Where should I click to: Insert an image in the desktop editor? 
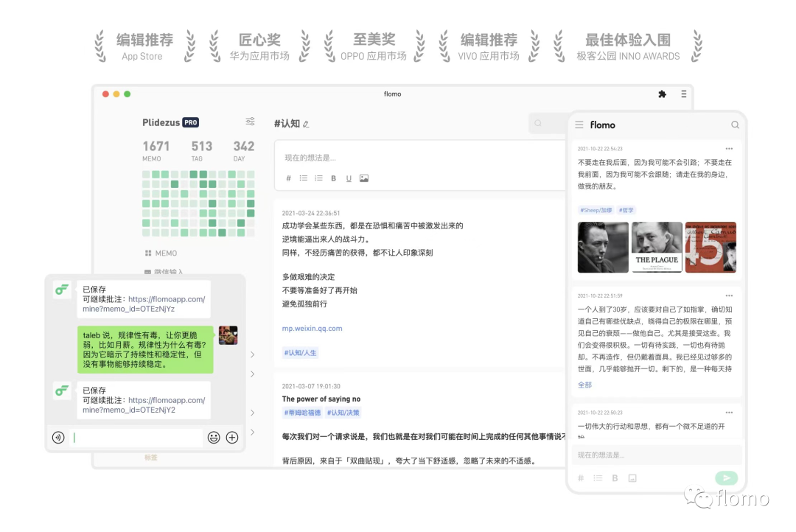click(x=364, y=178)
